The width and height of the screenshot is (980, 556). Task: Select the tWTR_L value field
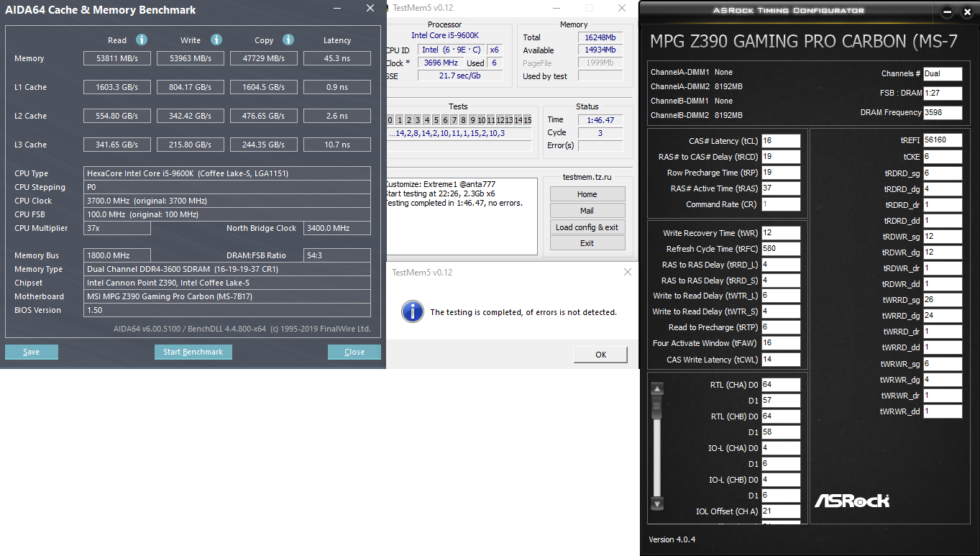click(781, 296)
